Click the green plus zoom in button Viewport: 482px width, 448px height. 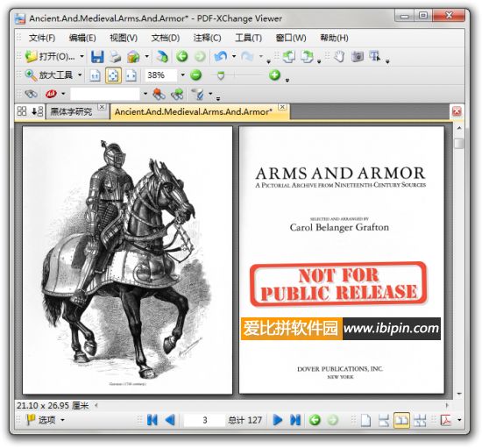(275, 75)
